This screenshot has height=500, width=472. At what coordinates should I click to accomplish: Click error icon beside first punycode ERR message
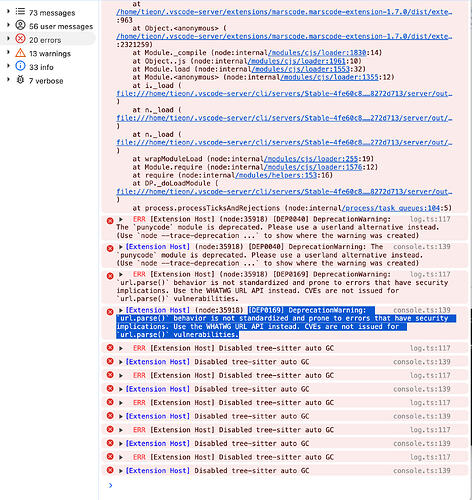click(x=110, y=221)
